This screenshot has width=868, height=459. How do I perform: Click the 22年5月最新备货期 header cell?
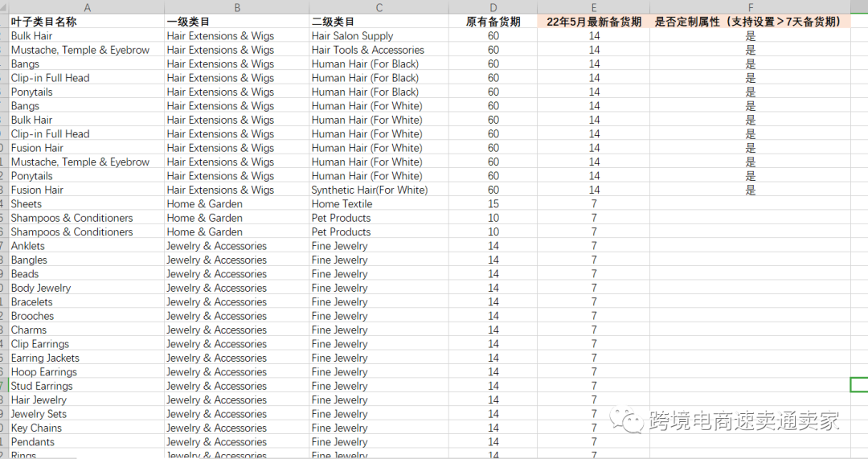click(593, 22)
